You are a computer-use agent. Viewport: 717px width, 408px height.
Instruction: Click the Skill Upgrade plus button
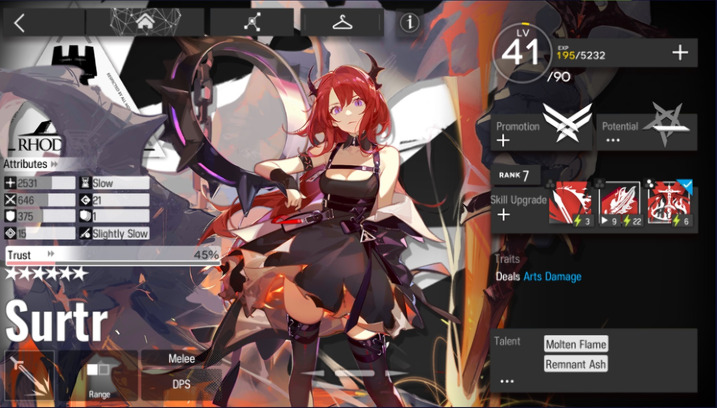pos(503,215)
